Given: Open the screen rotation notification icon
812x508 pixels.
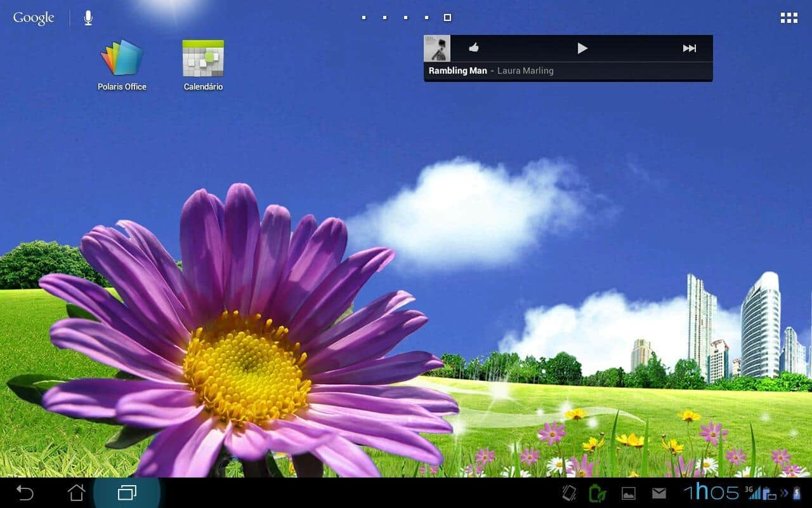Looking at the screenshot, I should 569,493.
